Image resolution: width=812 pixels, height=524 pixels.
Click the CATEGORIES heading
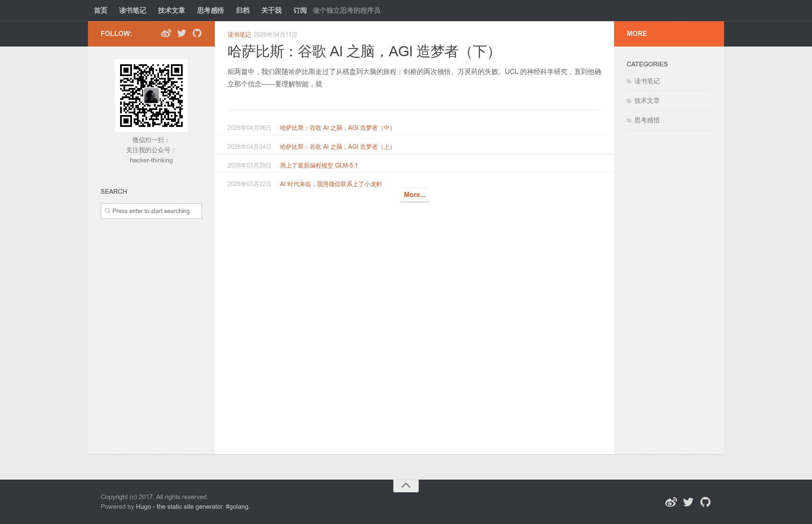(x=647, y=64)
